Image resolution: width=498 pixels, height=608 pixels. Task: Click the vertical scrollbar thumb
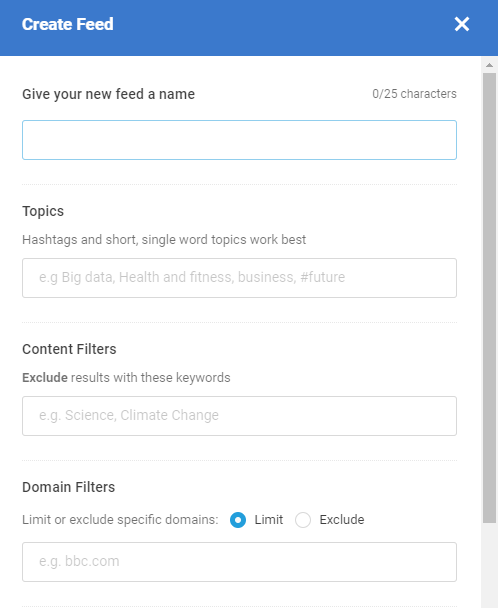[x=489, y=298]
